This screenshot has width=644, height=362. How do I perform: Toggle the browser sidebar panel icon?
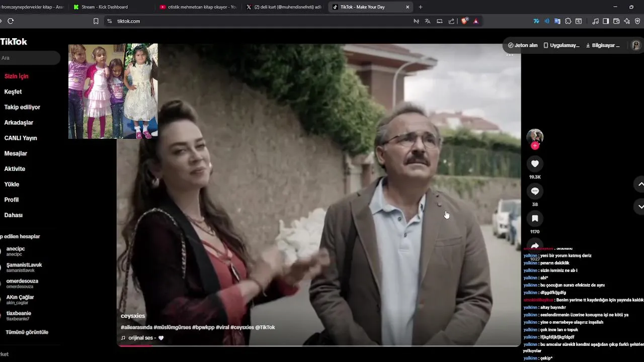coord(606,21)
